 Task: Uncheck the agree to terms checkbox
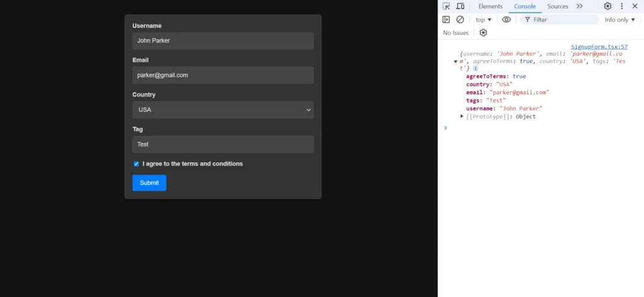[136, 164]
